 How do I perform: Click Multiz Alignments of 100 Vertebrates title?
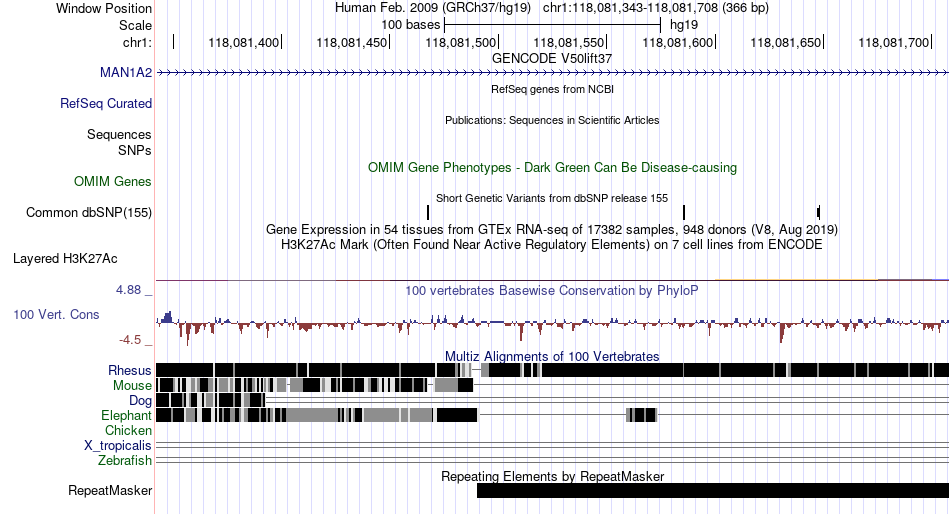pyautogui.click(x=552, y=356)
